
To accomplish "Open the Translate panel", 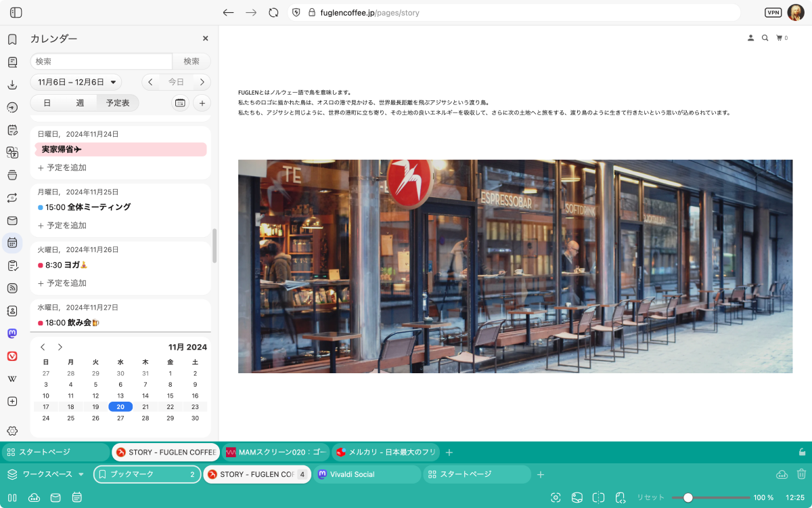I will pos(12,152).
